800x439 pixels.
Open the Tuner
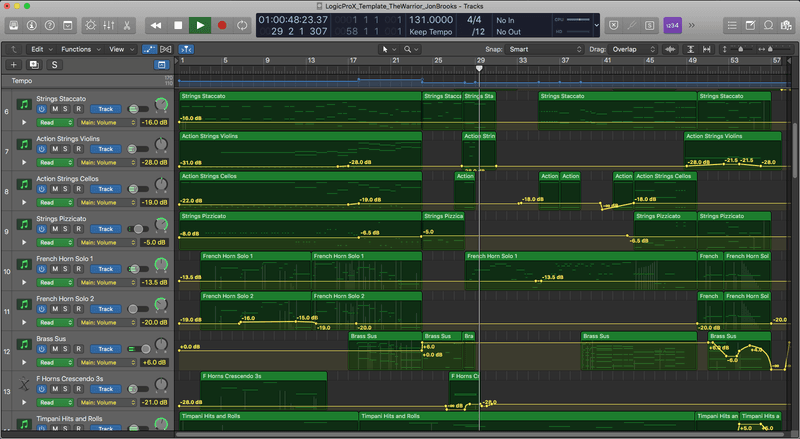point(632,25)
